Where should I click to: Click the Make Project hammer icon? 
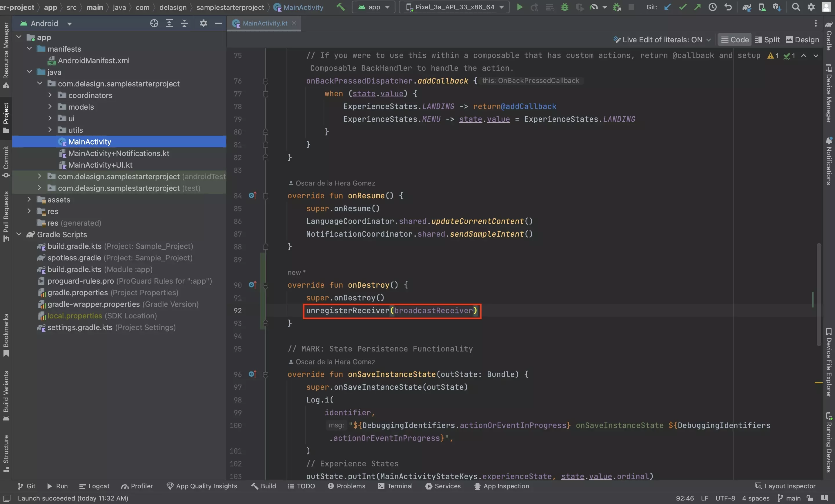click(x=340, y=7)
